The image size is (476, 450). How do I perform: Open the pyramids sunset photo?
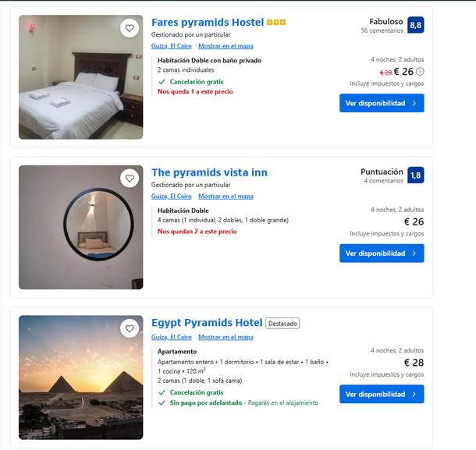pos(80,377)
